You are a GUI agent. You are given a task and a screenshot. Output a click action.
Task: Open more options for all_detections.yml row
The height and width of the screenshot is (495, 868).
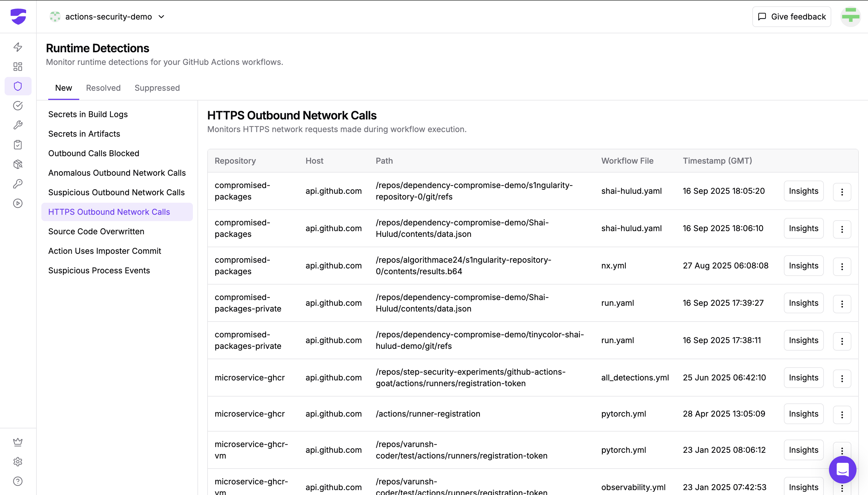click(x=842, y=378)
